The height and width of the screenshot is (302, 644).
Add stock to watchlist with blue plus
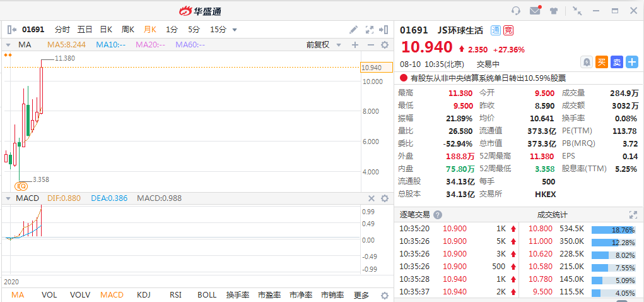(631, 62)
